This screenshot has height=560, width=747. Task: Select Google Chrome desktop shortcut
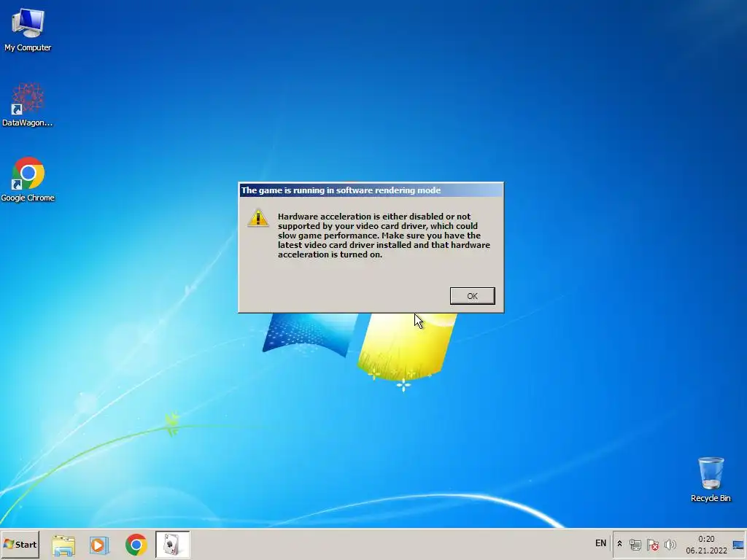[28, 179]
